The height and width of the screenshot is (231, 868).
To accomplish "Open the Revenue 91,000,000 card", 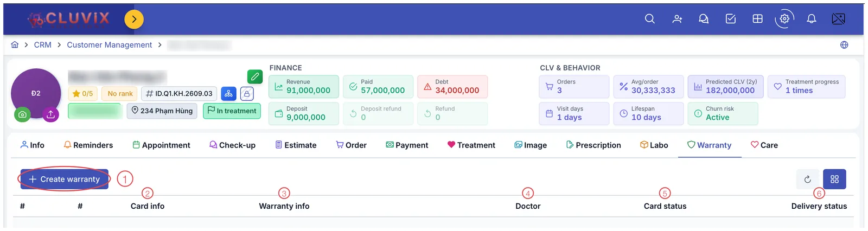I will (x=304, y=87).
